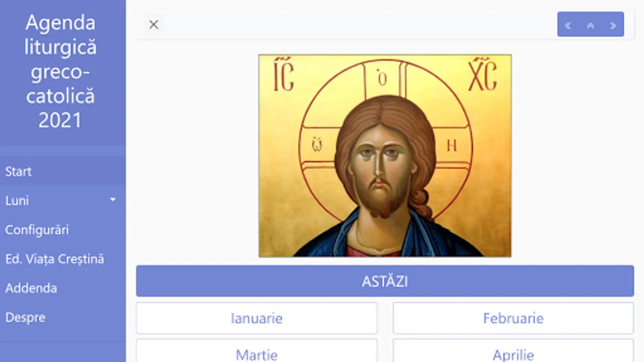Click the empty top bar beside the X

click(x=354, y=25)
